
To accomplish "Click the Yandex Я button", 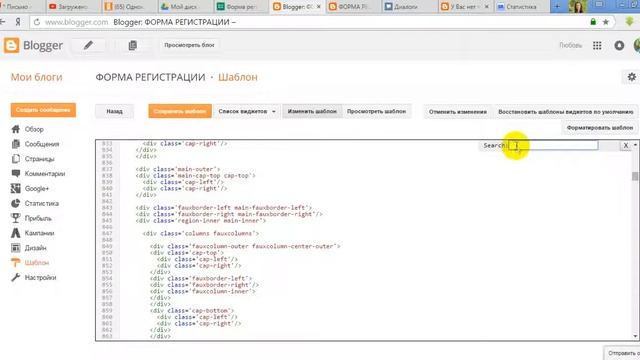I will coord(18,22).
